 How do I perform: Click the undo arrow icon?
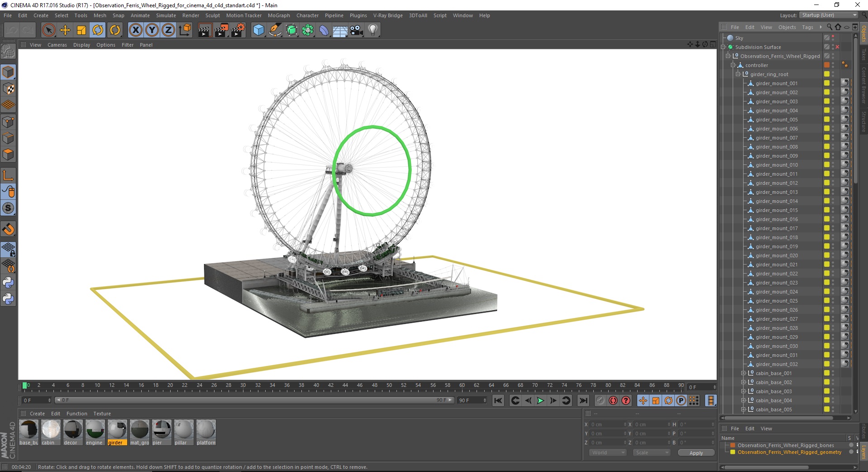(x=12, y=30)
